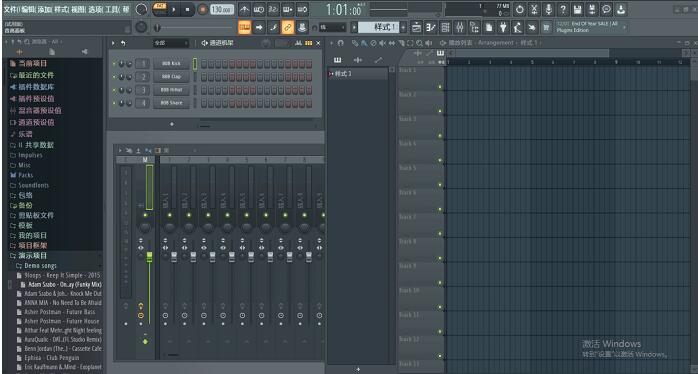
Task: Click the shopping cart icon
Action: pos(546,28)
